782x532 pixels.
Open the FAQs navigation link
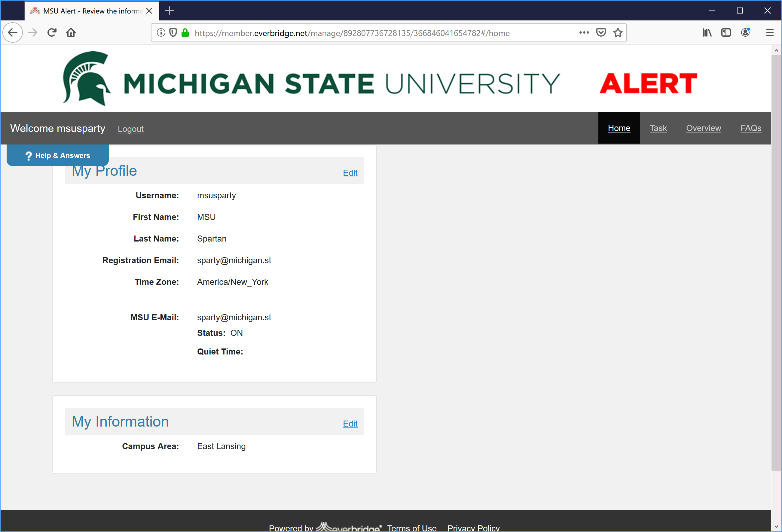click(751, 128)
